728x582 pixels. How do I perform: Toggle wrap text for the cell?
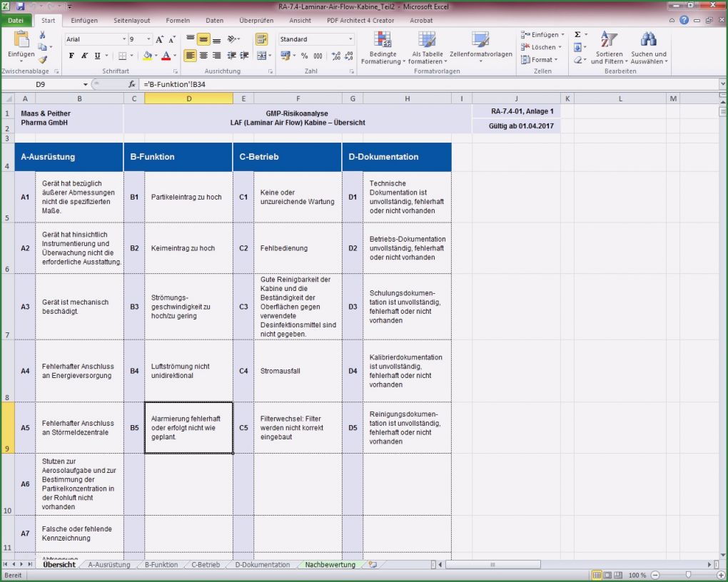pyautogui.click(x=261, y=40)
